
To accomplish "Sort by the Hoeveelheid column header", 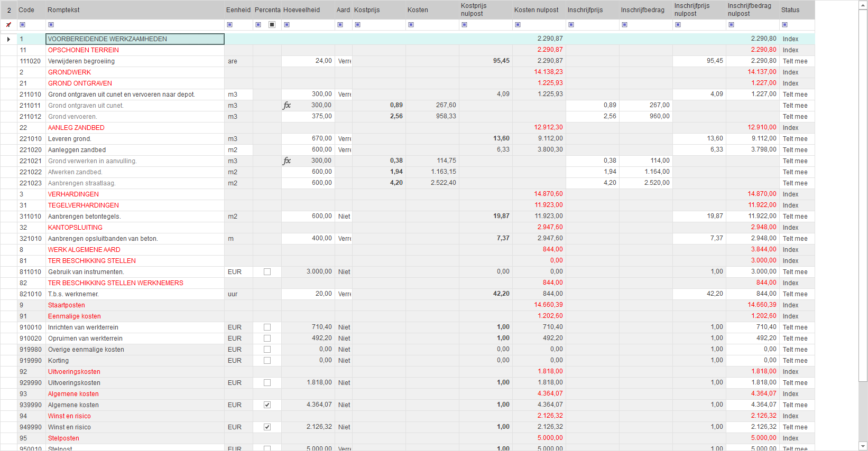I will (308, 10).
